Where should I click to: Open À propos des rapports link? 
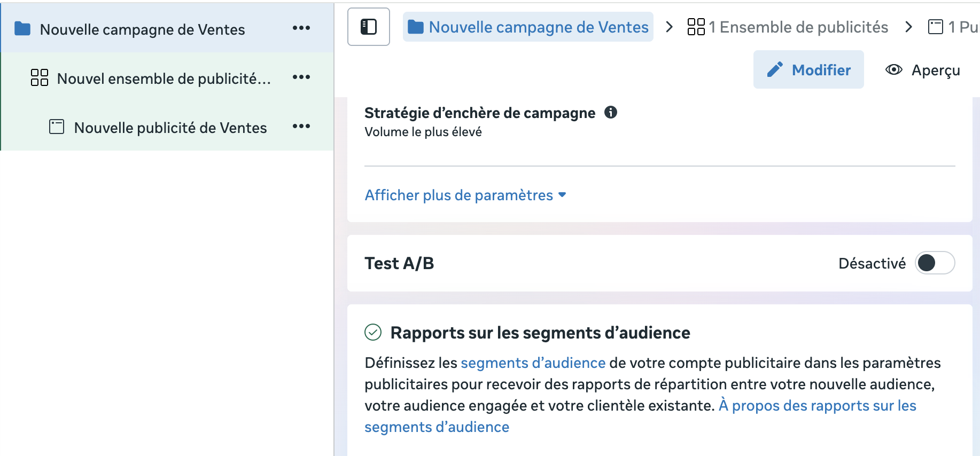817,406
